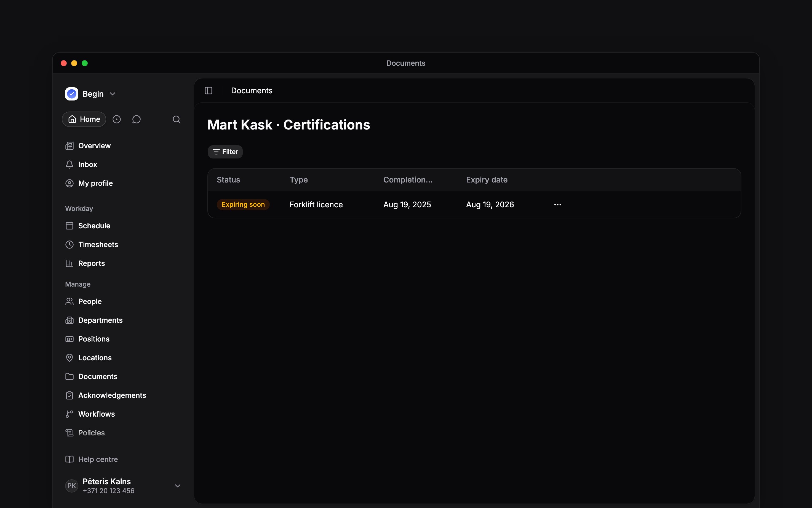Image resolution: width=812 pixels, height=508 pixels.
Task: Click the Inbox bell icon
Action: click(x=70, y=165)
